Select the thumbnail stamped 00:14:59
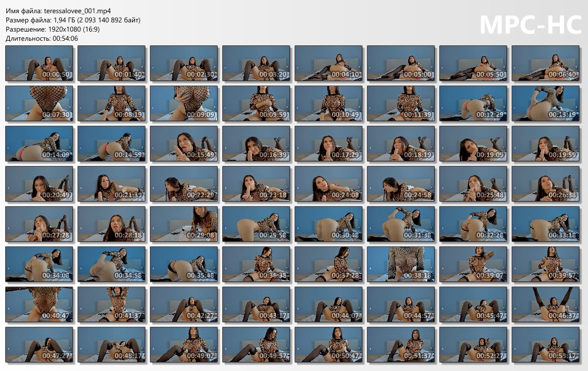This screenshot has height=371, width=588. pos(111,144)
